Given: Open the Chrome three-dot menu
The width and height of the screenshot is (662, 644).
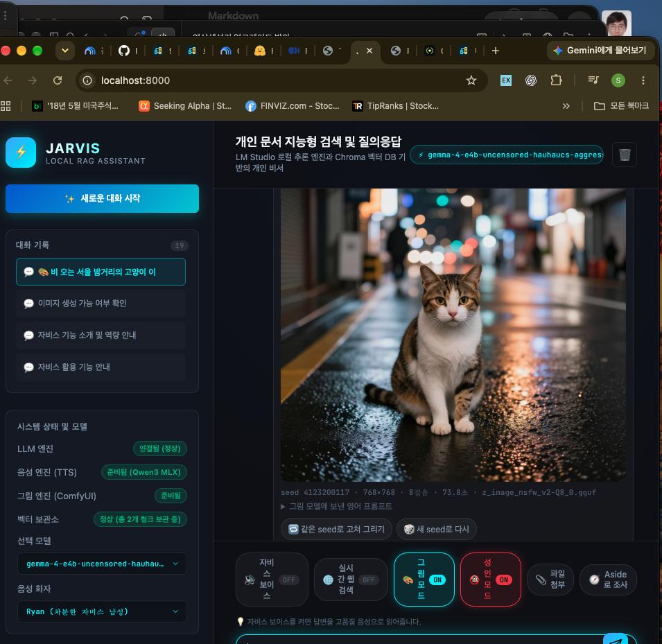Looking at the screenshot, I should click(x=643, y=80).
